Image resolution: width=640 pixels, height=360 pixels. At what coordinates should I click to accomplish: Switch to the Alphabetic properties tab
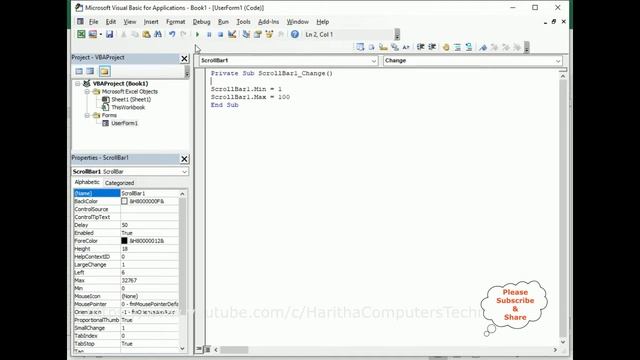87,182
